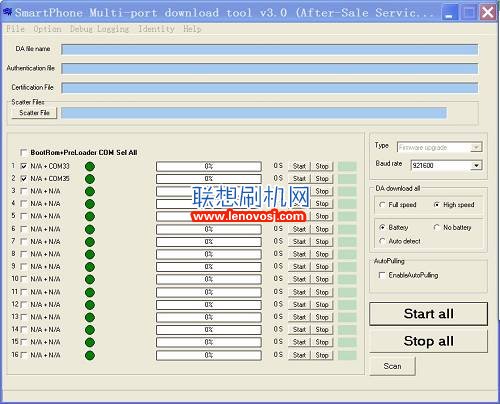Enable port 13 checkbox
The height and width of the screenshot is (404, 500).
click(x=24, y=317)
